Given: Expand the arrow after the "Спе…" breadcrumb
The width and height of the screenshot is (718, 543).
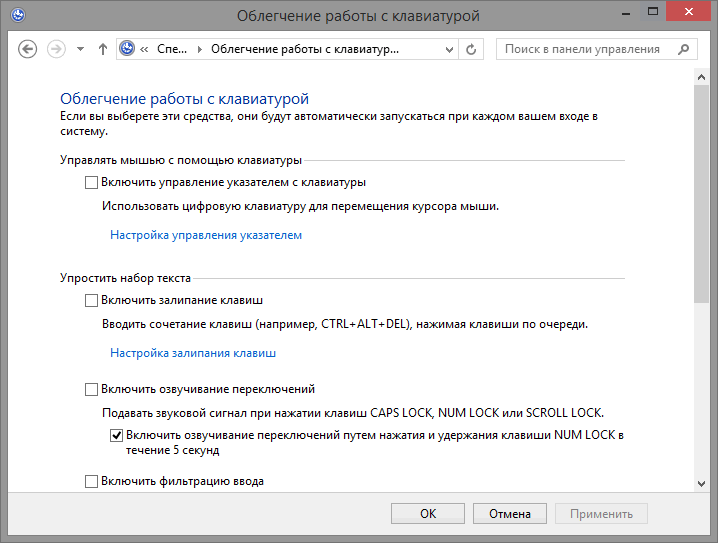Looking at the screenshot, I should 198,49.
